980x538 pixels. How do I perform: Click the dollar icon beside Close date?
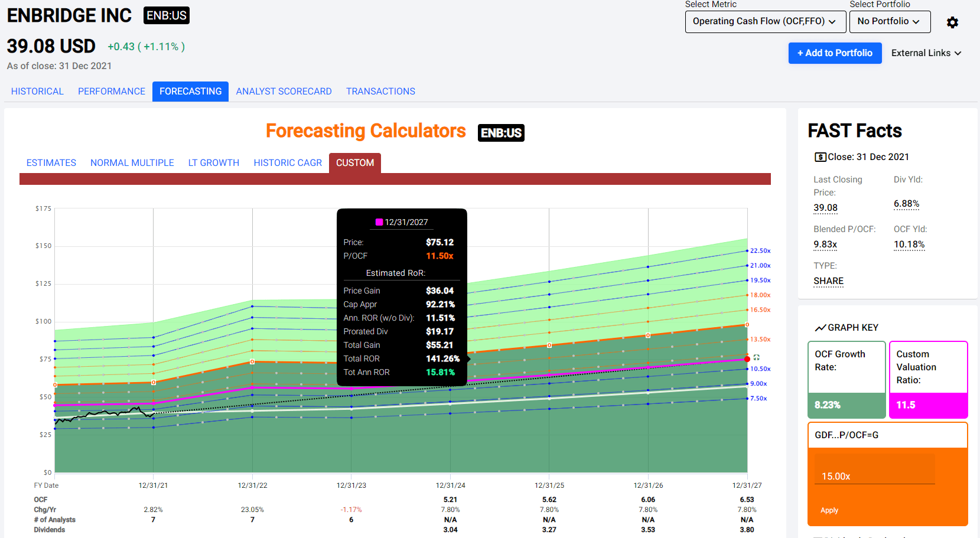[x=821, y=157]
